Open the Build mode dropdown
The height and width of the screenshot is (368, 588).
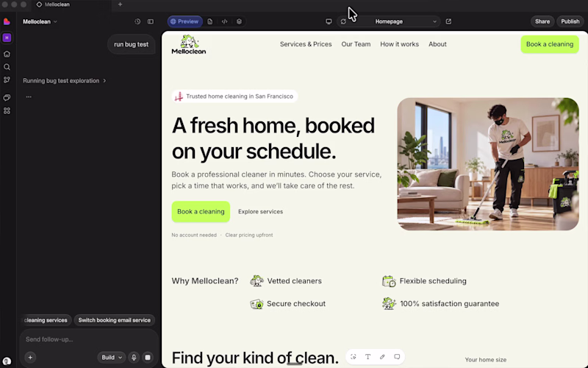pyautogui.click(x=112, y=358)
